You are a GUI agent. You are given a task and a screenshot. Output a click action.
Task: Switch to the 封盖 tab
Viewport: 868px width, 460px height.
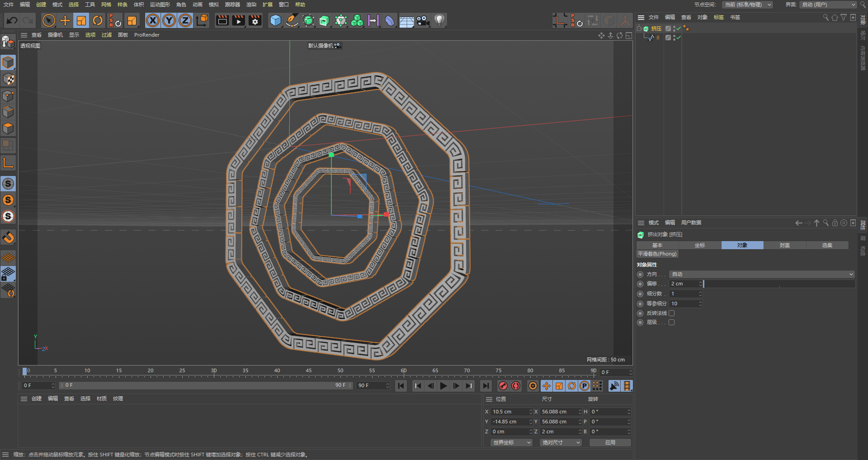point(784,245)
